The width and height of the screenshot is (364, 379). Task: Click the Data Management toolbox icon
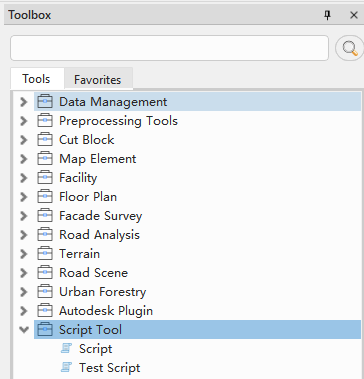click(45, 102)
